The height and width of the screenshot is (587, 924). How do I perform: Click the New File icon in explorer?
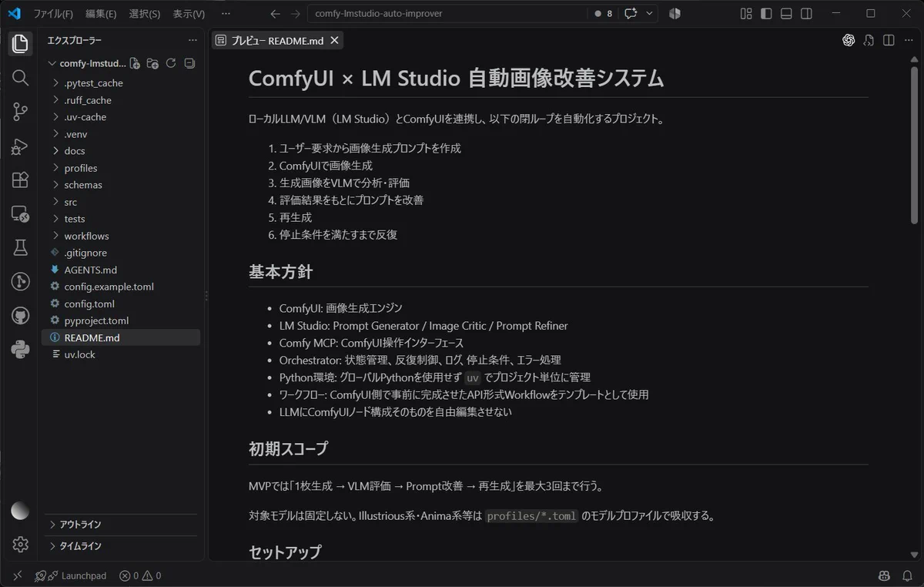tap(135, 63)
